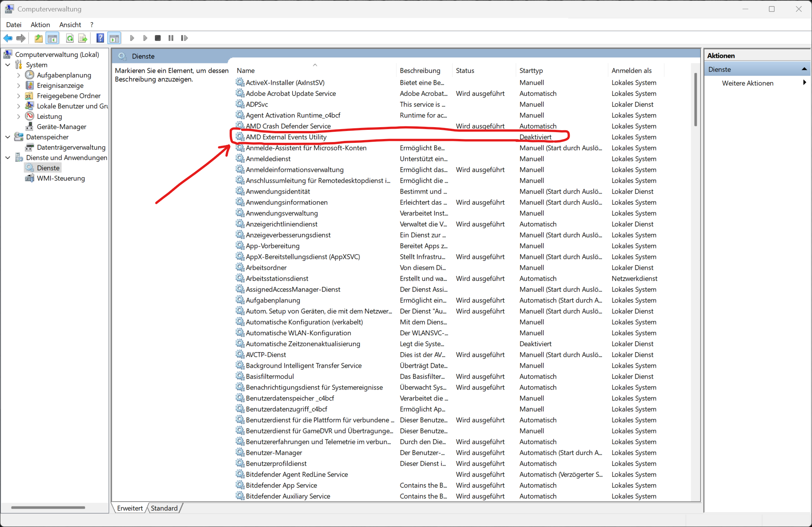Open the Aktion menu
This screenshot has width=812, height=527.
[x=40, y=25]
